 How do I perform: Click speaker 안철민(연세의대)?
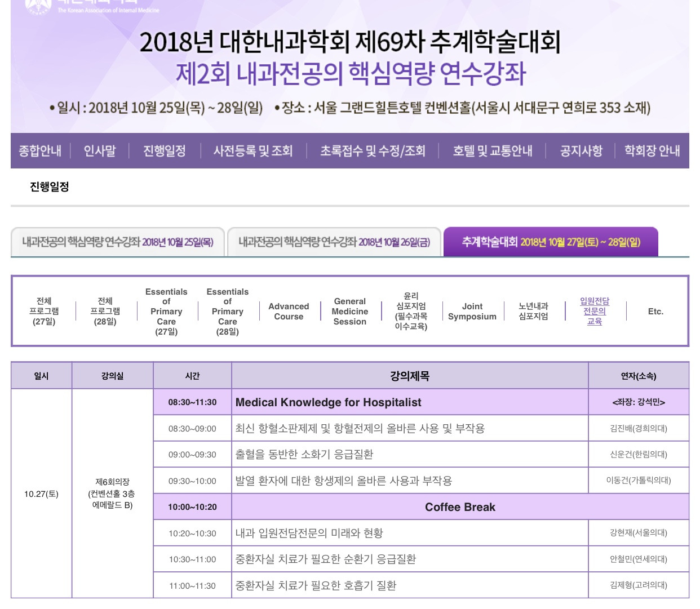pyautogui.click(x=639, y=559)
